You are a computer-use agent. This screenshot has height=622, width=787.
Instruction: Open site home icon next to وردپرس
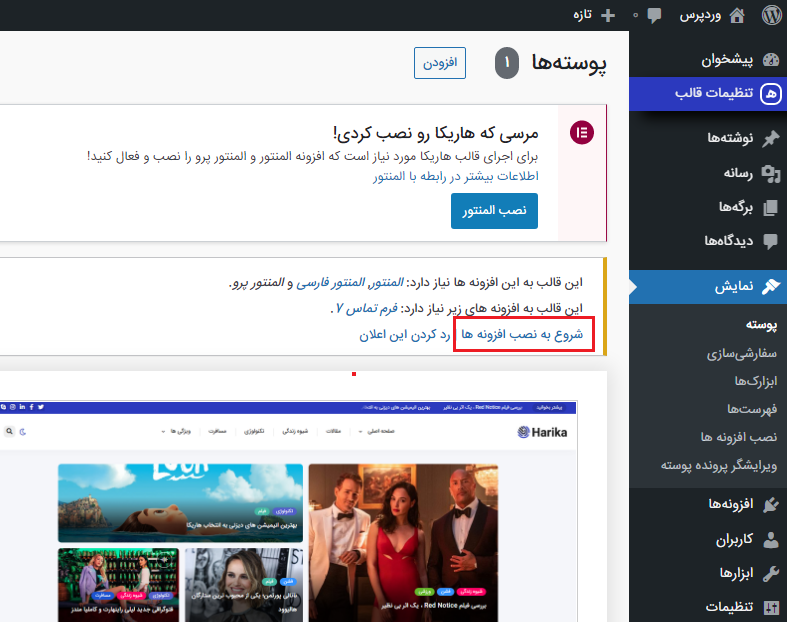click(x=738, y=15)
